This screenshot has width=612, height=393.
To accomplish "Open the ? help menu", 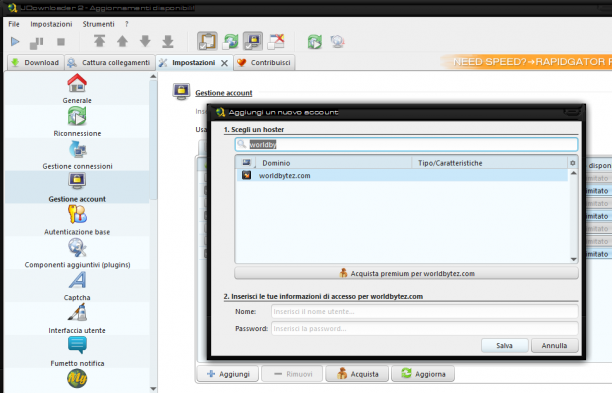I will (126, 24).
